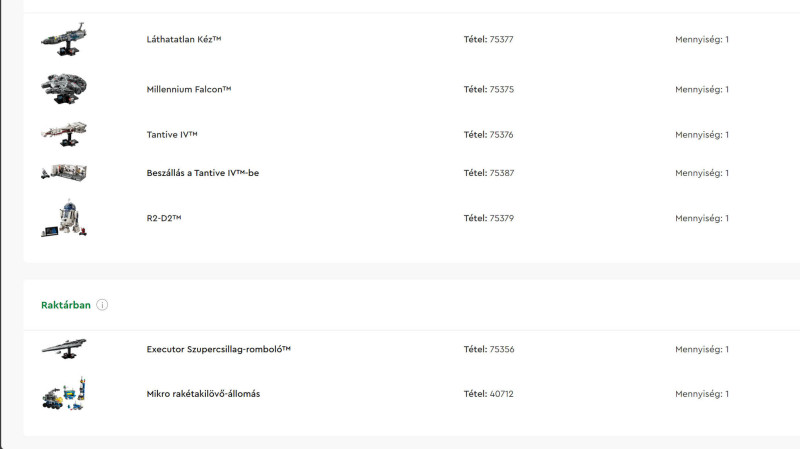The height and width of the screenshot is (449, 800).
Task: Open the Láthatatlan Kéz product name link
Action: tap(184, 39)
